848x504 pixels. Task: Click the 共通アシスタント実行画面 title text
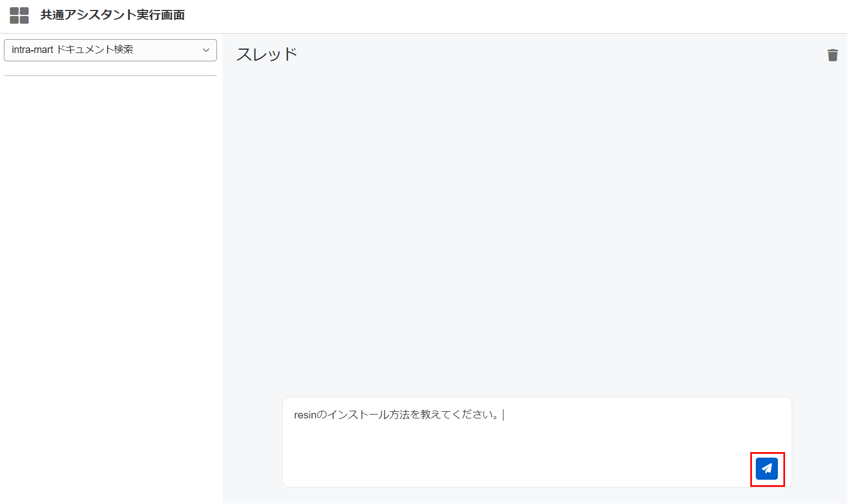113,15
